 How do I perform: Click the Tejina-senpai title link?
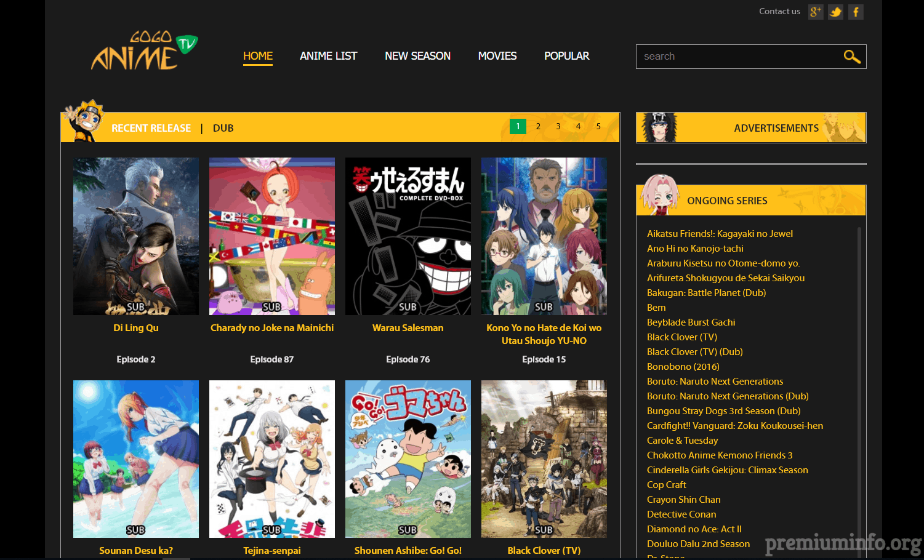coord(272,551)
